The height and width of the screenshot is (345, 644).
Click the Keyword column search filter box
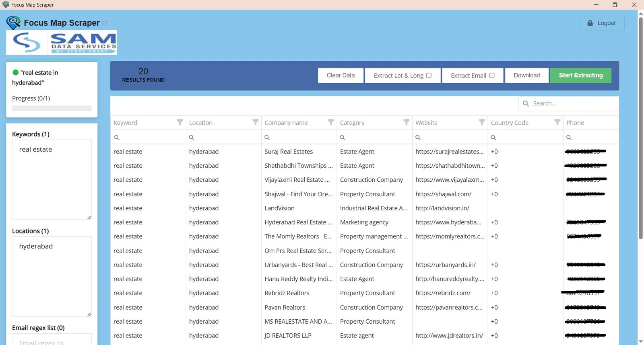tap(148, 137)
